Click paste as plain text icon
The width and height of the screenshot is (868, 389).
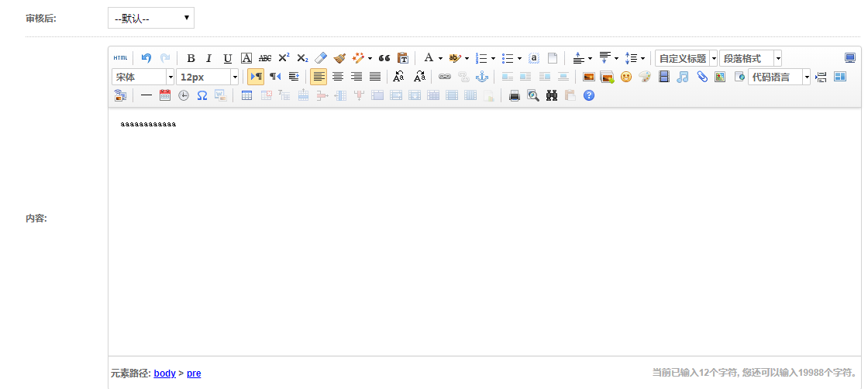tap(403, 58)
